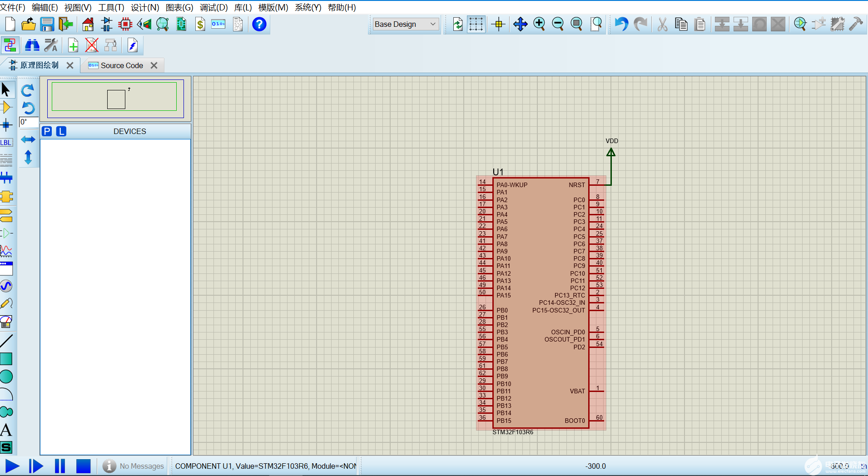Image resolution: width=868 pixels, height=476 pixels.
Task: Open the 文件(F) menu
Action: tap(13, 7)
